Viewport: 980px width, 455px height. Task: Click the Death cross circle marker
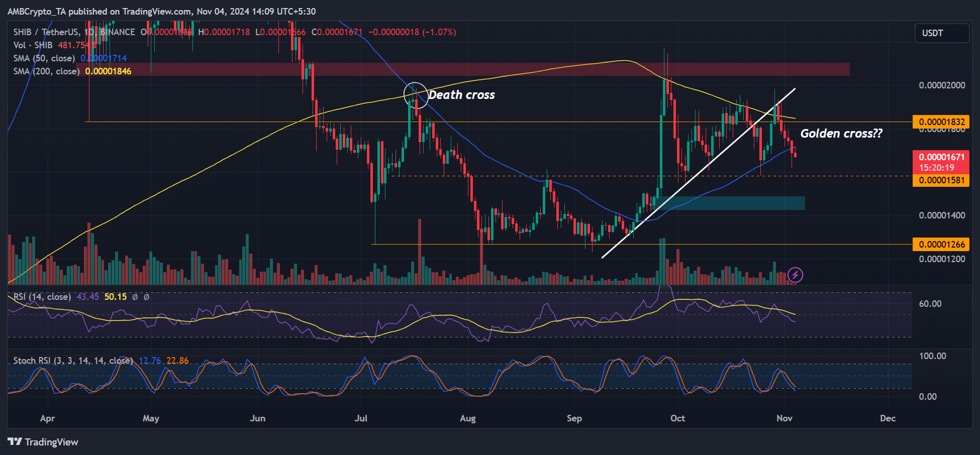(416, 95)
